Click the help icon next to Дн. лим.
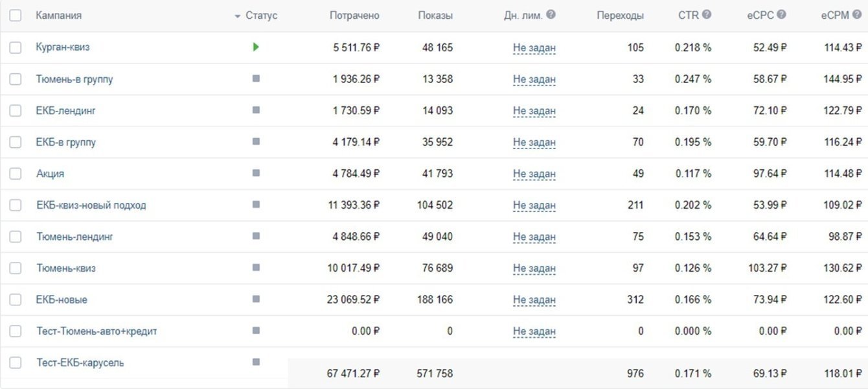 coord(551,14)
